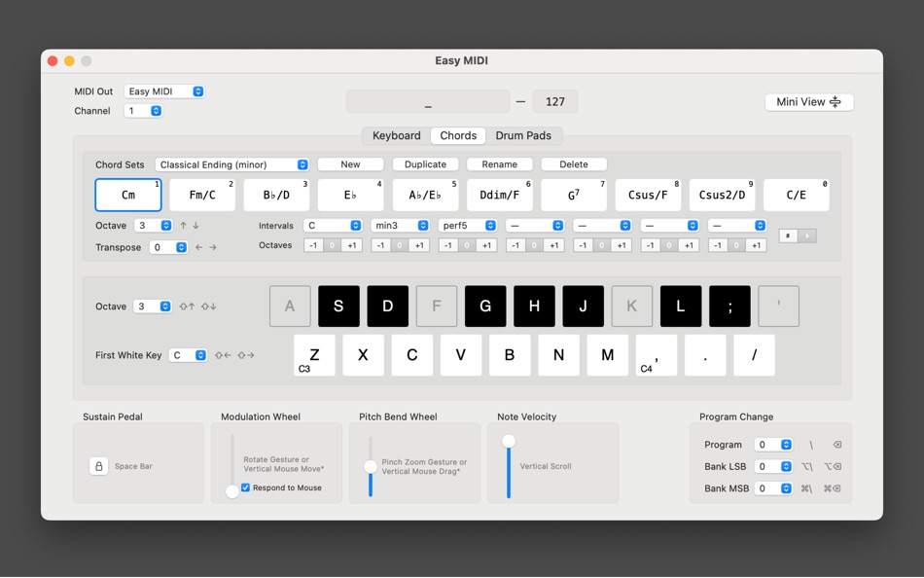Open the Bank LSB dropdown
The height and width of the screenshot is (578, 924).
point(774,466)
